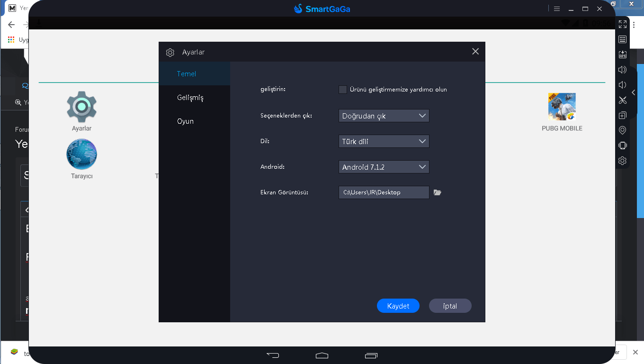Open the browser three-dot menu
The height and width of the screenshot is (364, 644).
pos(634,25)
